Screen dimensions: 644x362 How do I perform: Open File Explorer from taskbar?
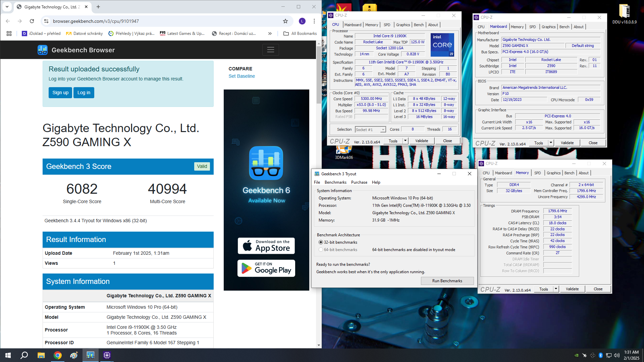(41, 355)
